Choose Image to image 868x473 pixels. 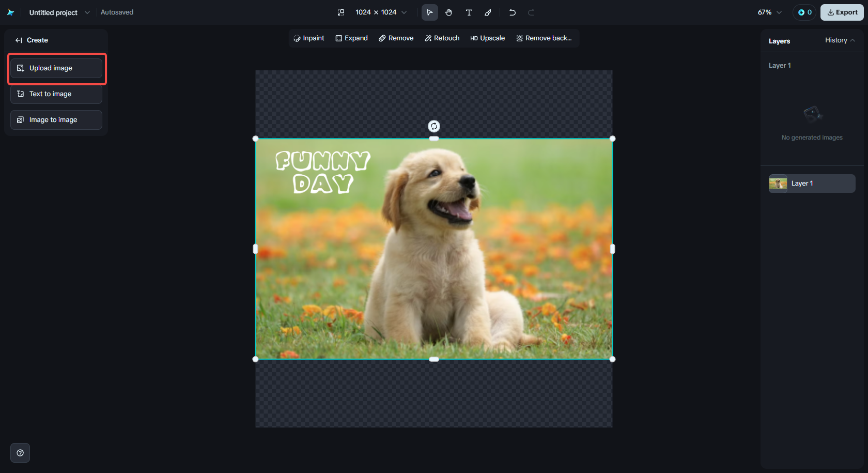click(x=56, y=120)
